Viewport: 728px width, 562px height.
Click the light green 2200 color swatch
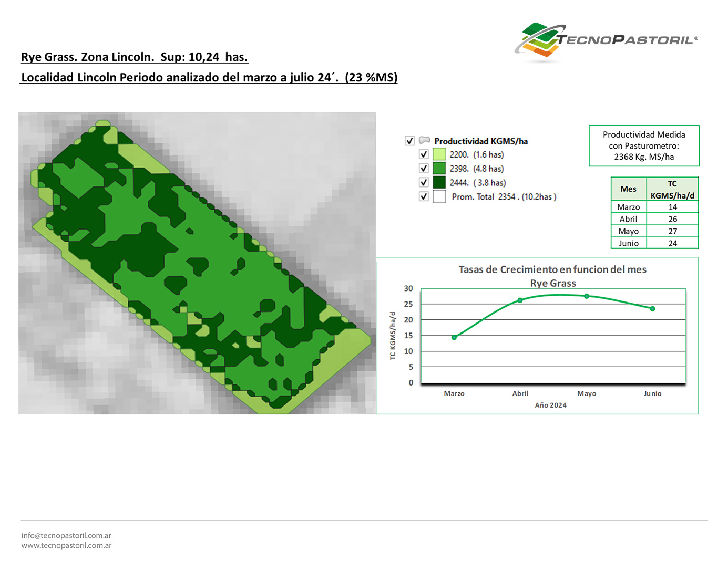[x=439, y=154]
